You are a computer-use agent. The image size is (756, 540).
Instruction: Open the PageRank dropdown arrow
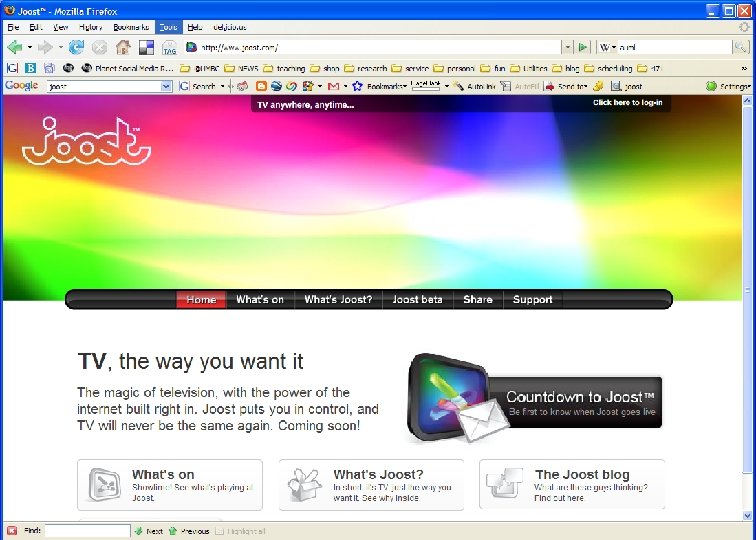point(446,86)
